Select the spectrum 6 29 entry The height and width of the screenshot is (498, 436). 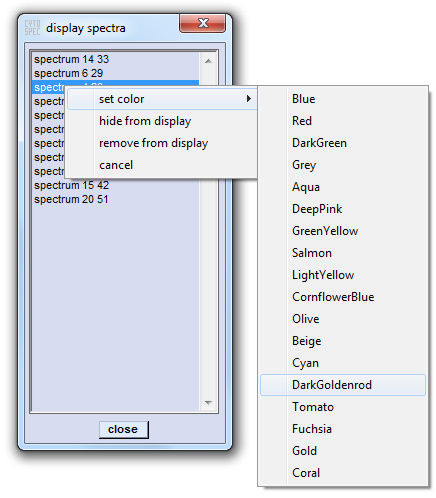[115, 73]
